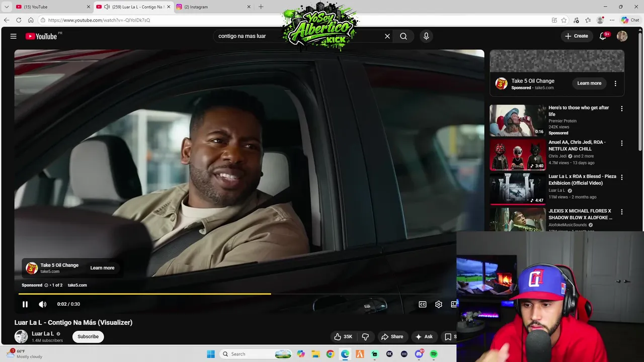Image resolution: width=644 pixels, height=362 pixels.
Task: Launch Google Chrome from the taskbar
Action: (x=330, y=354)
